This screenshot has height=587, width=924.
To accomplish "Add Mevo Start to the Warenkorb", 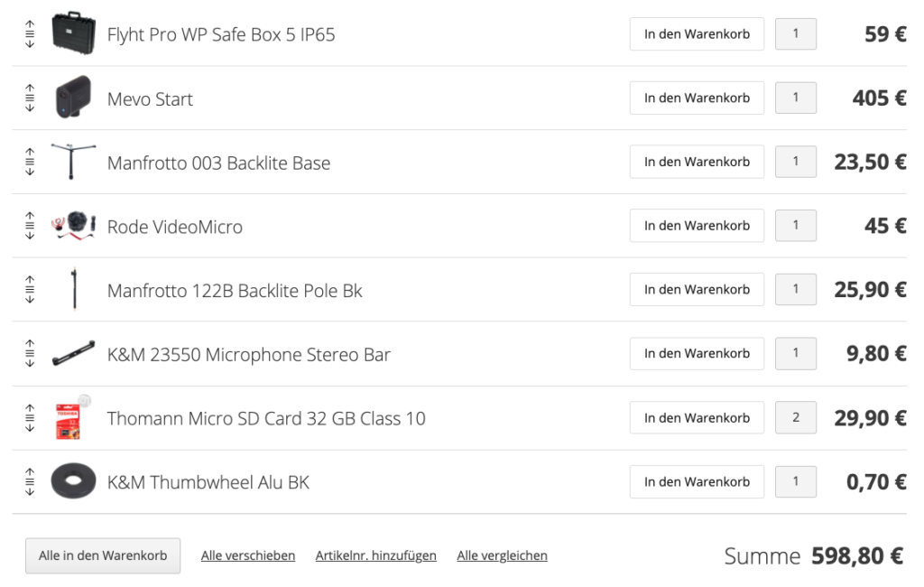I will click(x=697, y=98).
